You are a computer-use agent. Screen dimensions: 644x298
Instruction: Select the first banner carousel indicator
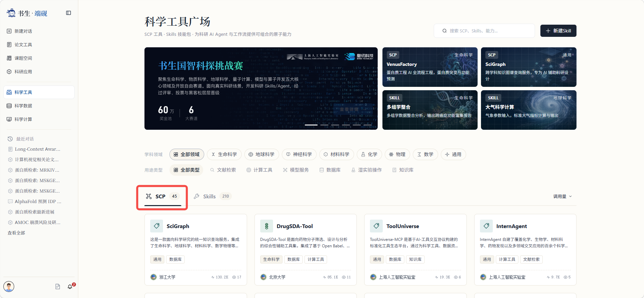pos(311,125)
